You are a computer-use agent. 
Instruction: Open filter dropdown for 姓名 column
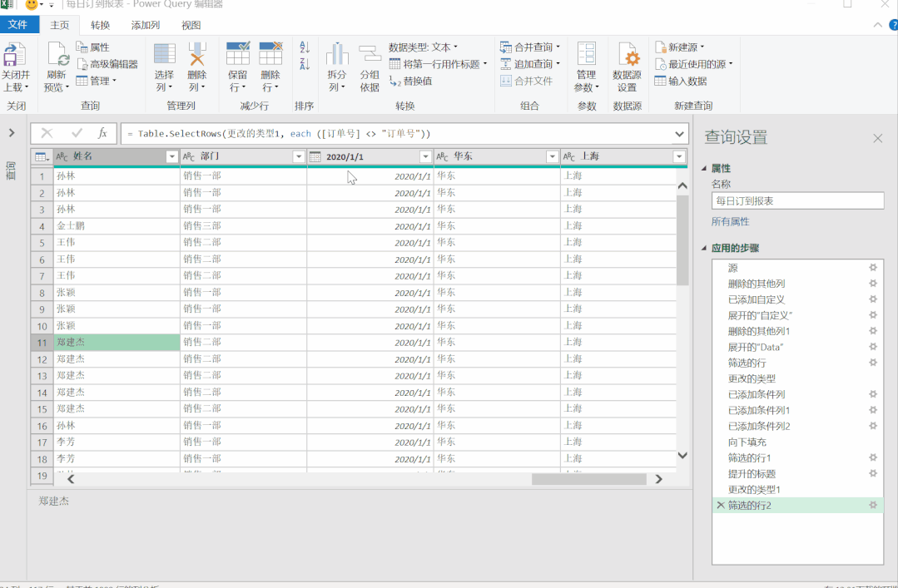[x=171, y=157]
